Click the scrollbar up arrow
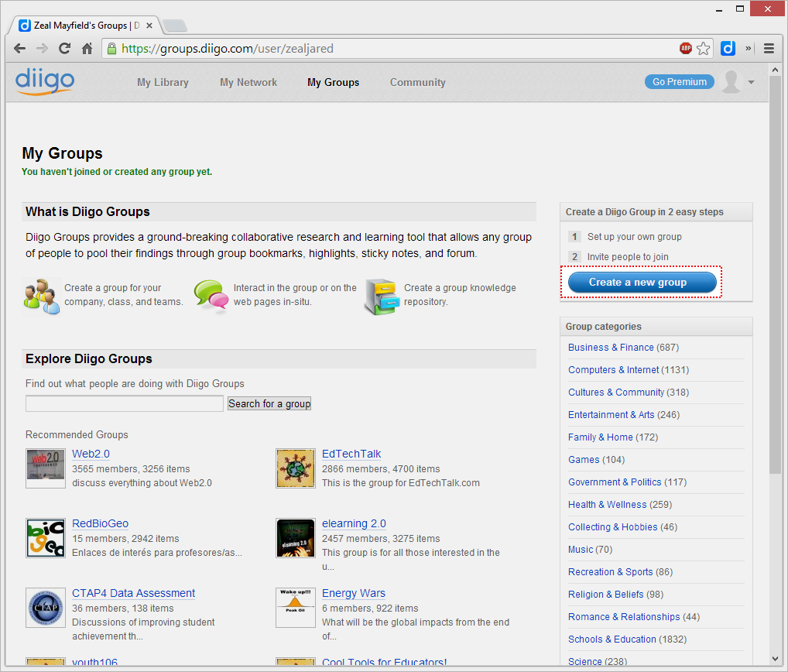Screen dimensions: 788x672 775,70
